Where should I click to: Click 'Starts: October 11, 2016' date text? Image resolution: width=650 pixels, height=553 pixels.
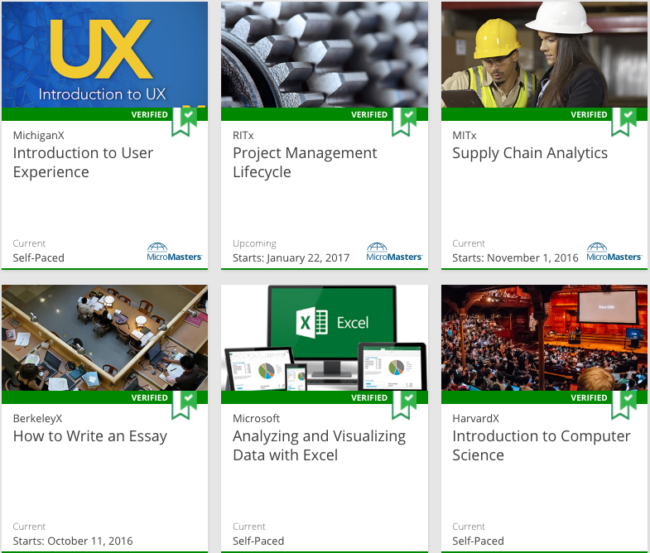pos(73,541)
